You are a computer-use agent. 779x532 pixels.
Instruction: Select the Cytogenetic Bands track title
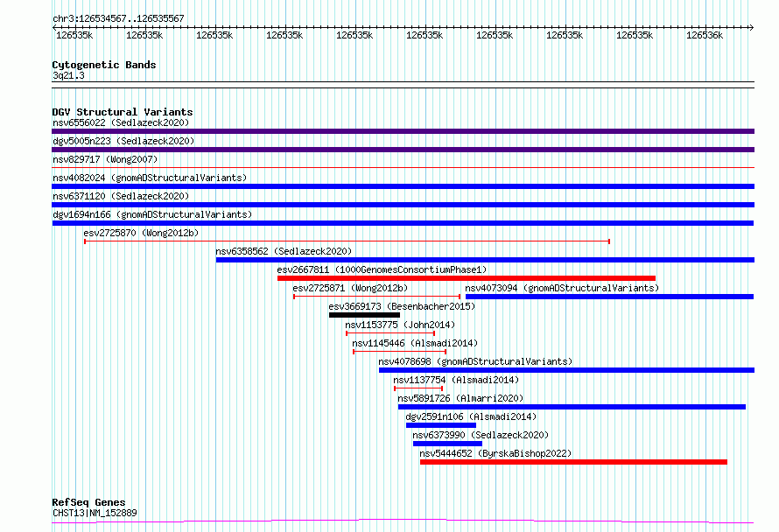(x=104, y=65)
